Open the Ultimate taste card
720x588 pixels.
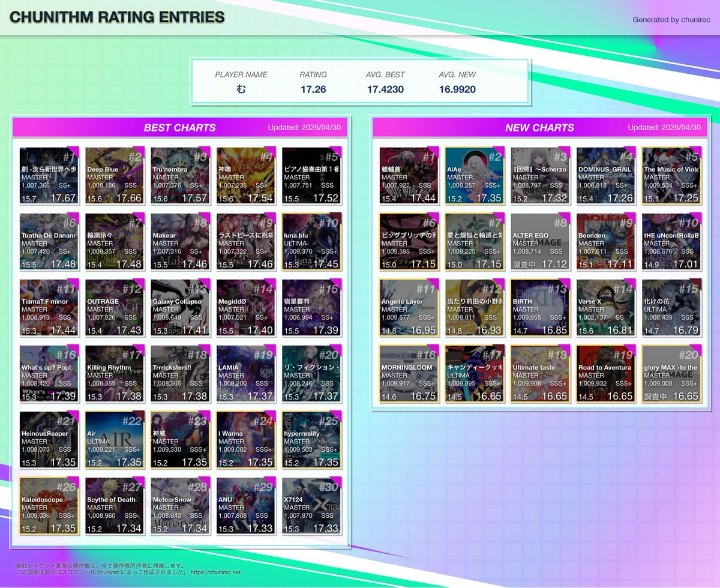(540, 373)
